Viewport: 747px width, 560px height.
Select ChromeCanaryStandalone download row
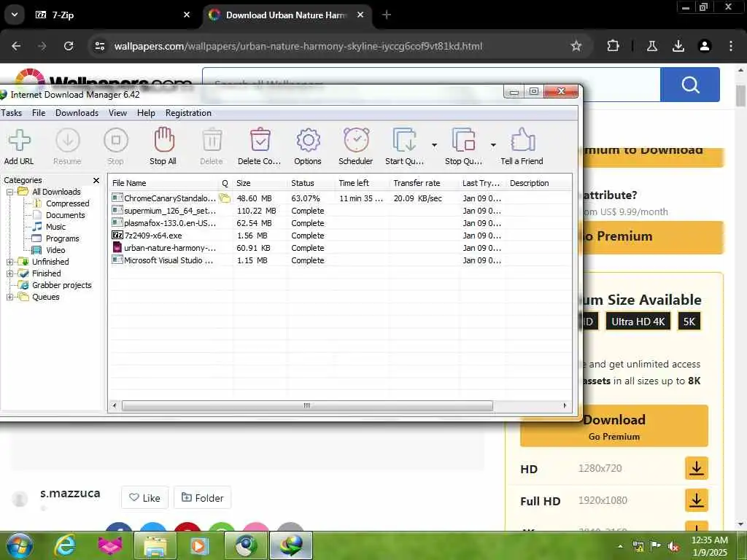[340, 198]
